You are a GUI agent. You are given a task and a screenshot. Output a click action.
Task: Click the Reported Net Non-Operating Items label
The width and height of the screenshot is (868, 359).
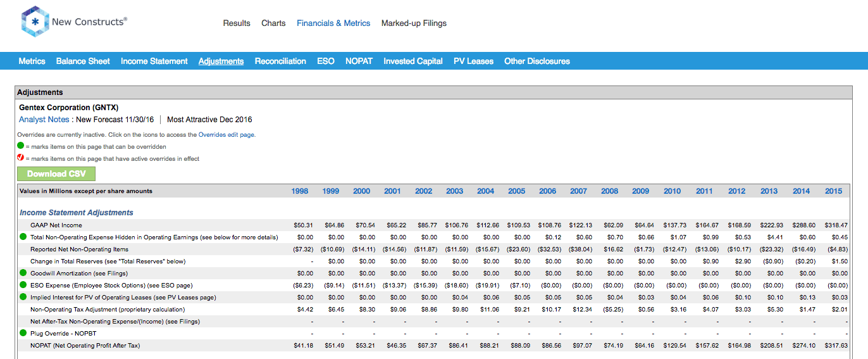coord(80,249)
